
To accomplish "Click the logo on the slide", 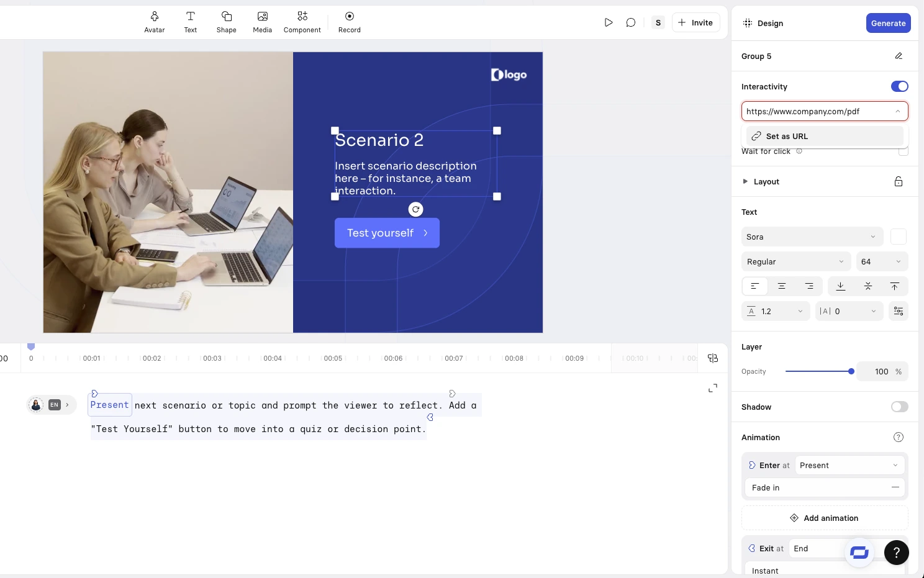I will (x=509, y=75).
